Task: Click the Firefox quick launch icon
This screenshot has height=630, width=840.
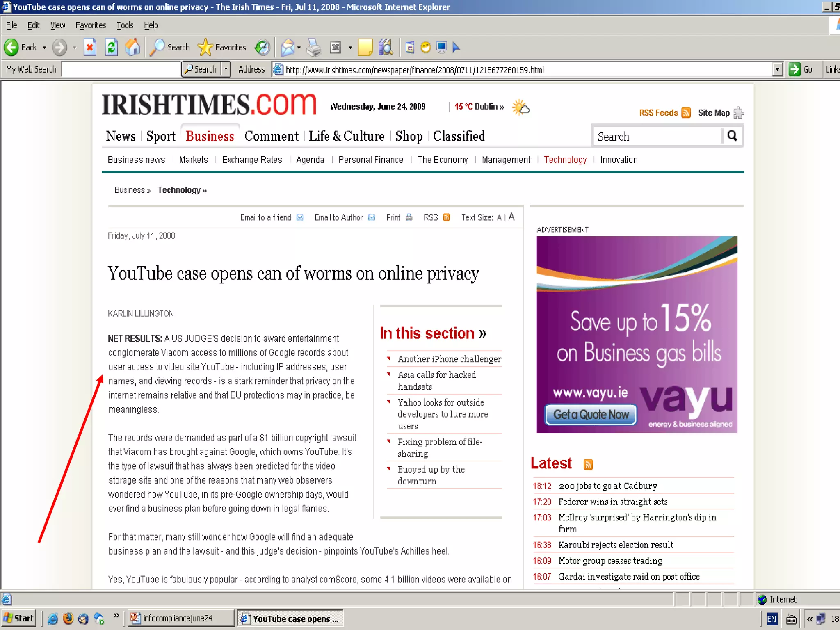Action: [x=68, y=619]
